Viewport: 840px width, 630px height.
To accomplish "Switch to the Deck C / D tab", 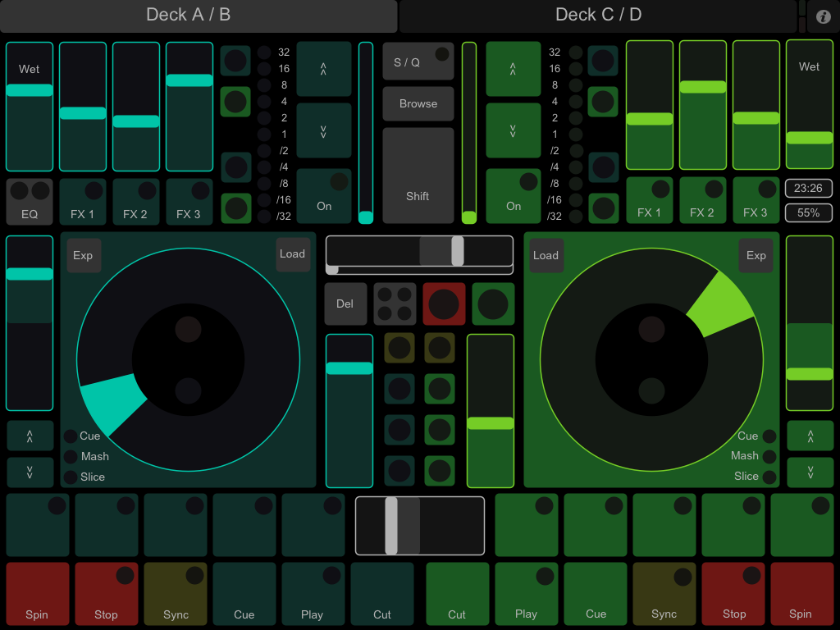I will [x=598, y=14].
